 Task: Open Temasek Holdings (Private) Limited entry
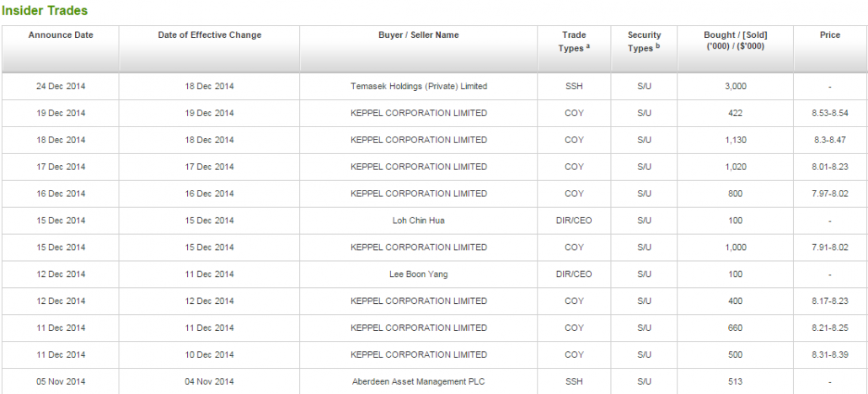419,87
